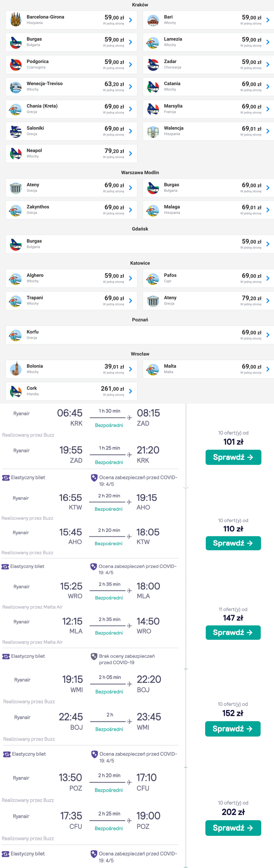
Task: Expand the Gdańsk Burgas offer arrow
Action: point(268,244)
